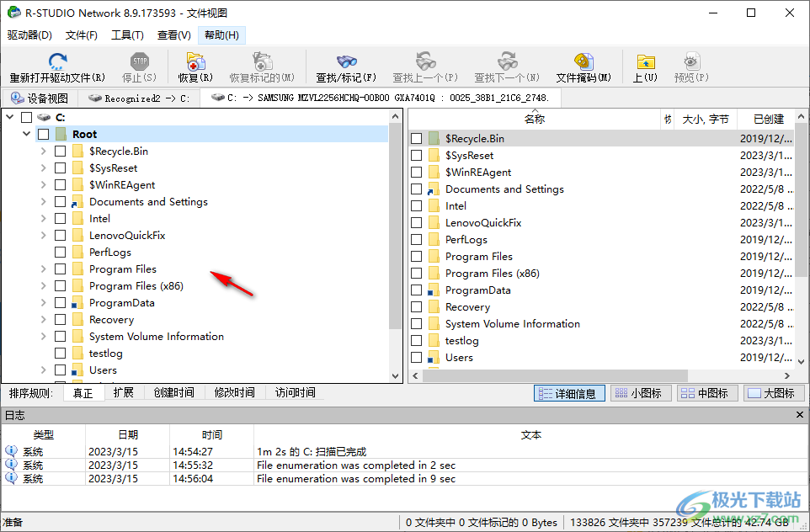The image size is (810, 532).
Task: Click Size, bytes (大小, 字节) column header
Action: coord(705,120)
